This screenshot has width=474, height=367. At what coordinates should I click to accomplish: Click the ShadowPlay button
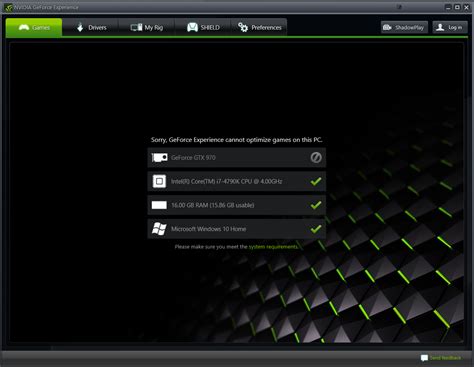click(x=404, y=27)
